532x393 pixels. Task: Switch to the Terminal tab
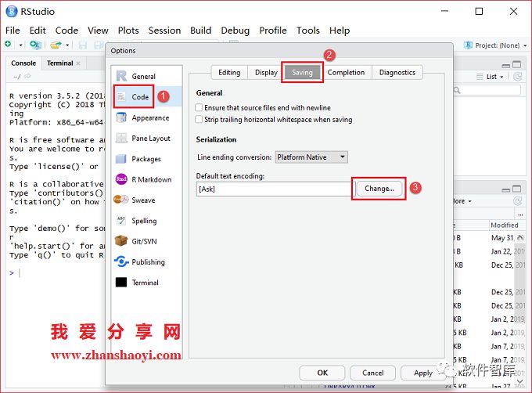pos(60,63)
